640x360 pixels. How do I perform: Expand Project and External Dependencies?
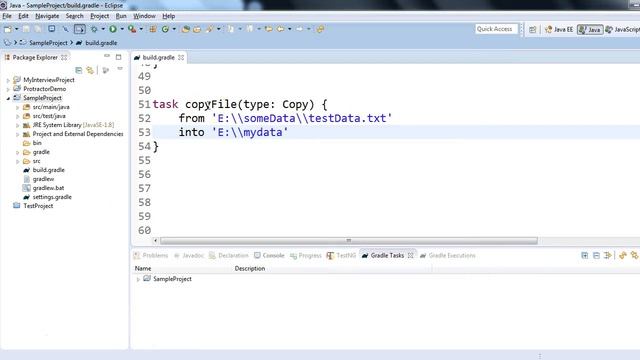click(18, 134)
